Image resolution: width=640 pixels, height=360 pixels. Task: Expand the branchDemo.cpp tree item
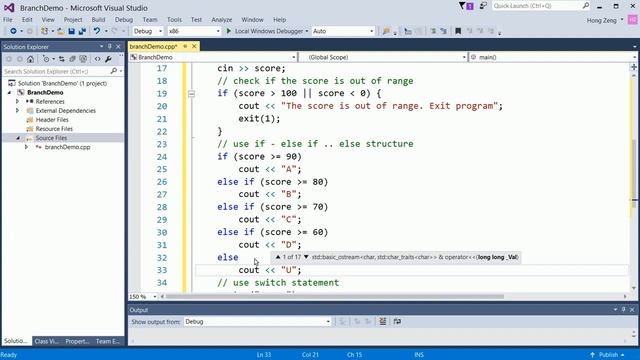tap(27, 147)
